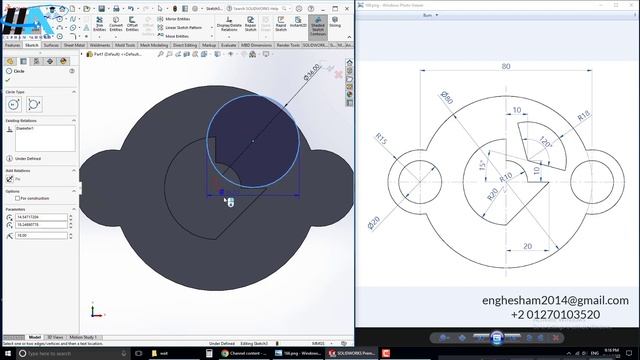Switch to the Mold Tools tab
The image size is (640, 360).
(125, 45)
